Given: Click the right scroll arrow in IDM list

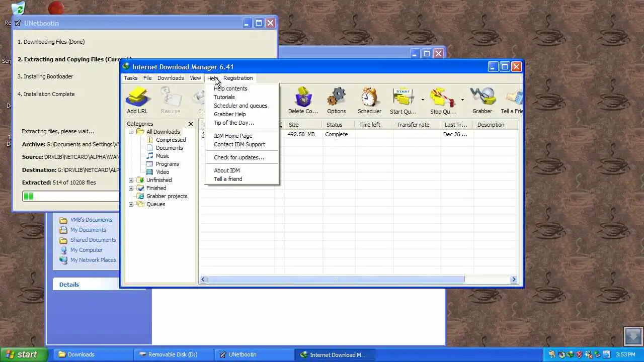Looking at the screenshot, I should pos(514,280).
